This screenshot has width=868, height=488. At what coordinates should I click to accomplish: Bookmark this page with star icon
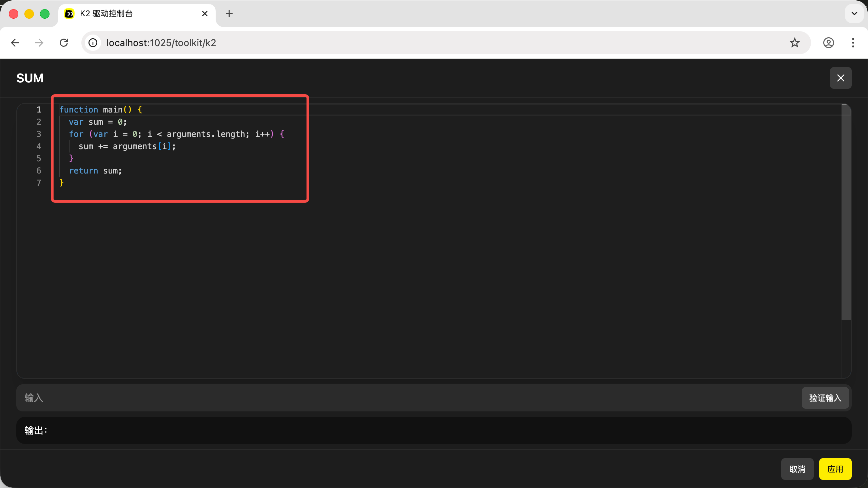794,43
